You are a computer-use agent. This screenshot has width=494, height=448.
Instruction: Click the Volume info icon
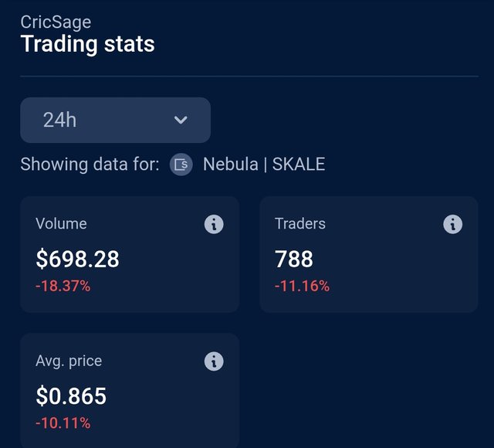pos(214,225)
